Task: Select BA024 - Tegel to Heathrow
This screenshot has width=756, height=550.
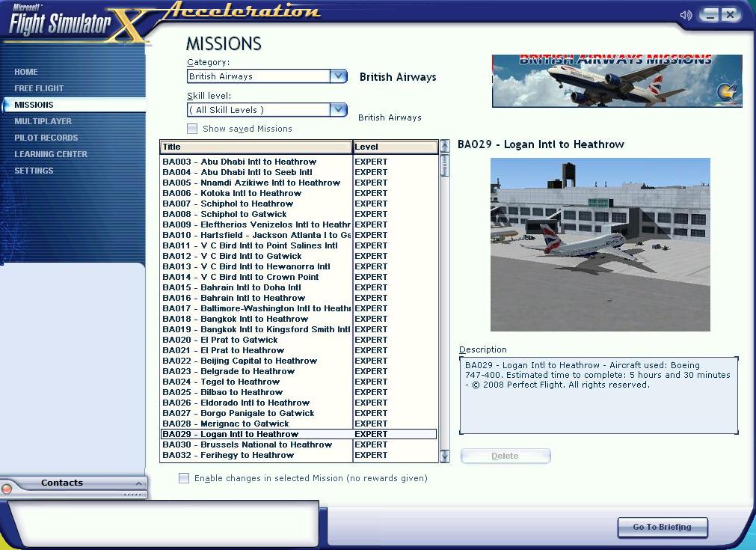Action: click(299, 382)
